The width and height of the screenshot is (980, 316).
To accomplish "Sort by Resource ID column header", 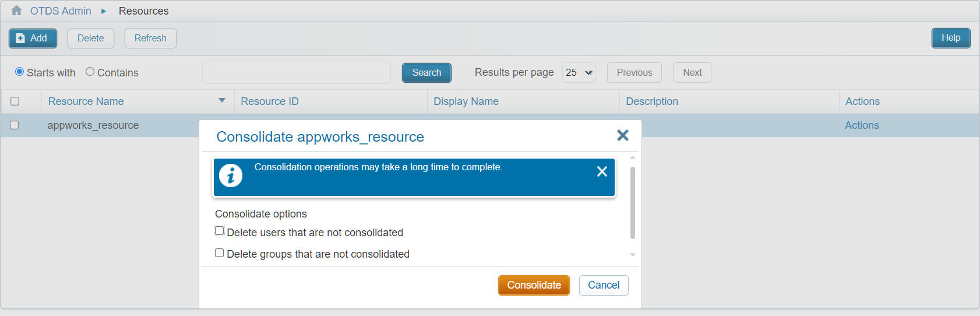I will coord(270,101).
